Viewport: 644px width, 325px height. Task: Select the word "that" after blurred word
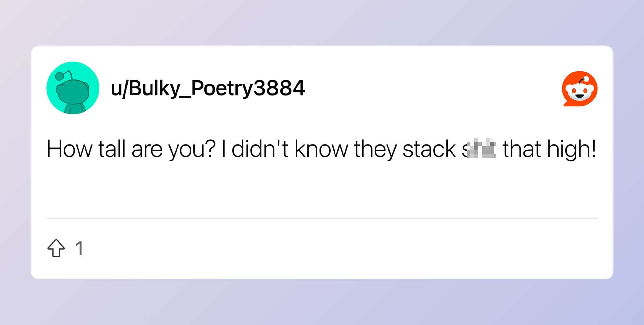[522, 149]
